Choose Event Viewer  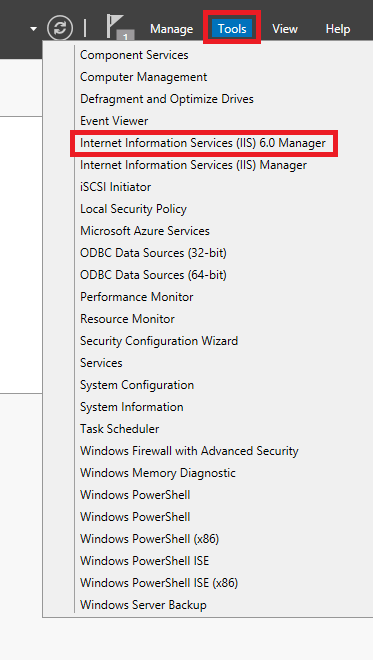pyautogui.click(x=114, y=121)
